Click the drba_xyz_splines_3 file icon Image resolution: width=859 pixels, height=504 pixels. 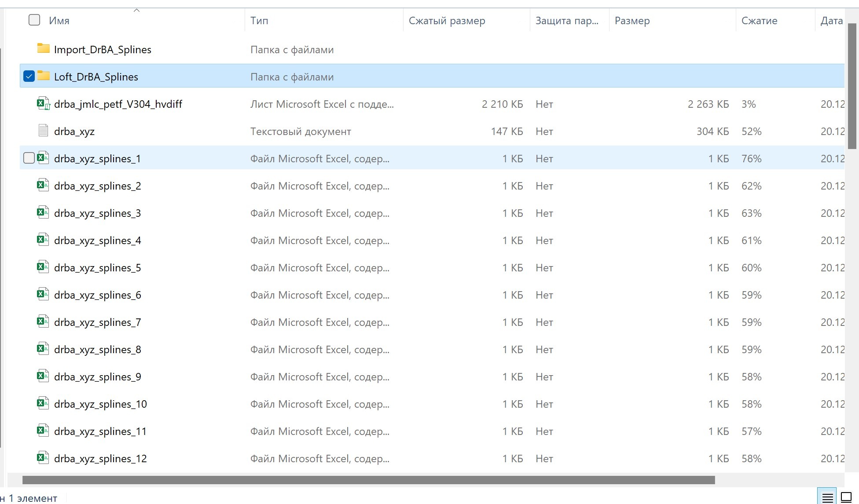coord(43,212)
